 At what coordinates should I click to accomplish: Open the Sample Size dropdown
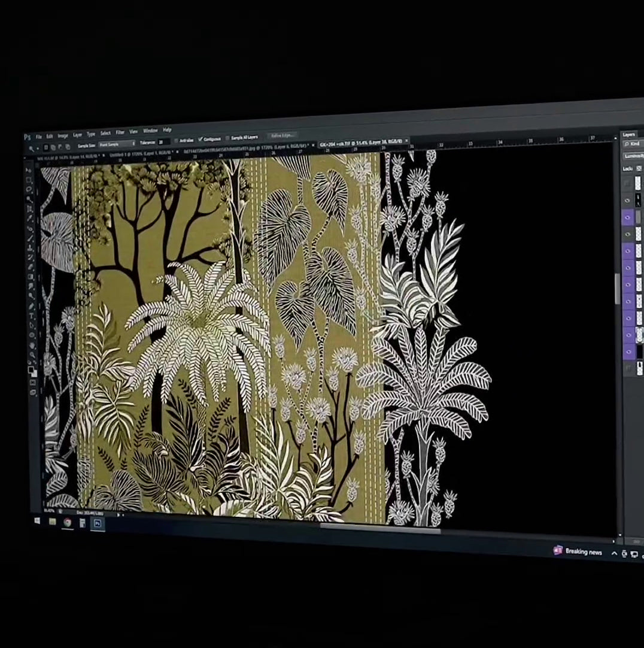(x=117, y=144)
